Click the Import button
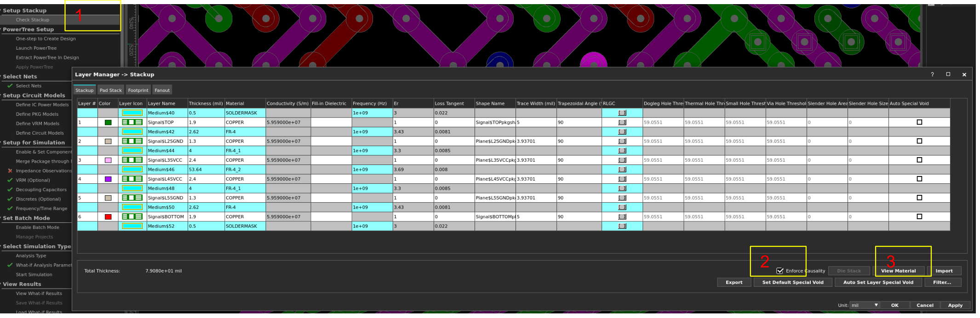The width and height of the screenshot is (980, 318). tap(944, 271)
